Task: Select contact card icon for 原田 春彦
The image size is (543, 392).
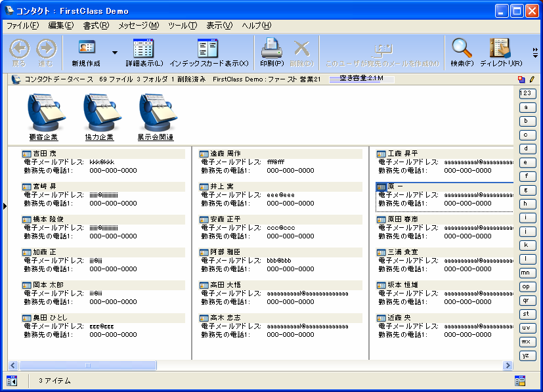Action: (381, 219)
